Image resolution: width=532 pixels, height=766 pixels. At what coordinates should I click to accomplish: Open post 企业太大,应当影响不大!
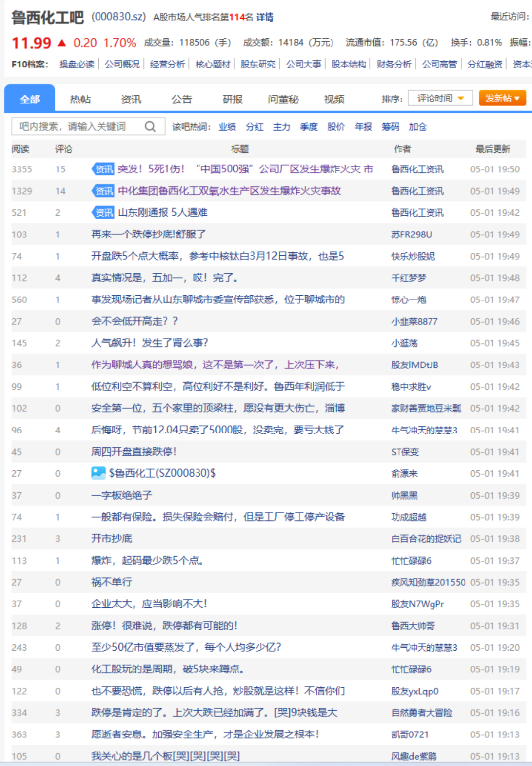coord(149,604)
